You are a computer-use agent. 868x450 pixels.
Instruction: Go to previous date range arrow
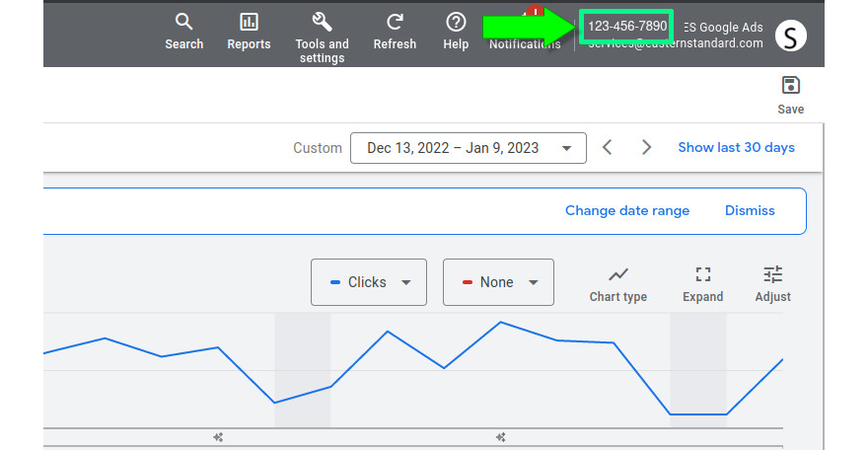click(x=608, y=147)
